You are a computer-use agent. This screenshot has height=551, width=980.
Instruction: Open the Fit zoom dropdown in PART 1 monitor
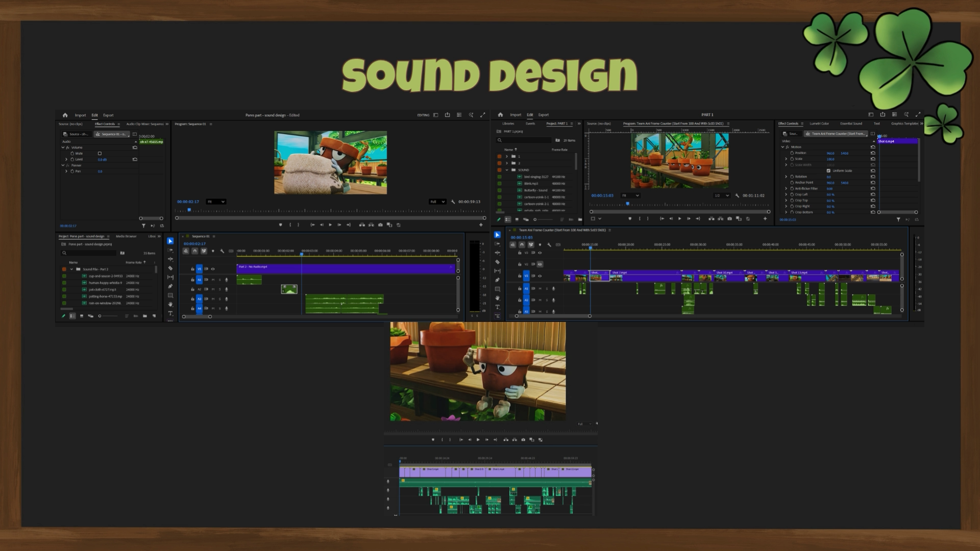tap(630, 196)
